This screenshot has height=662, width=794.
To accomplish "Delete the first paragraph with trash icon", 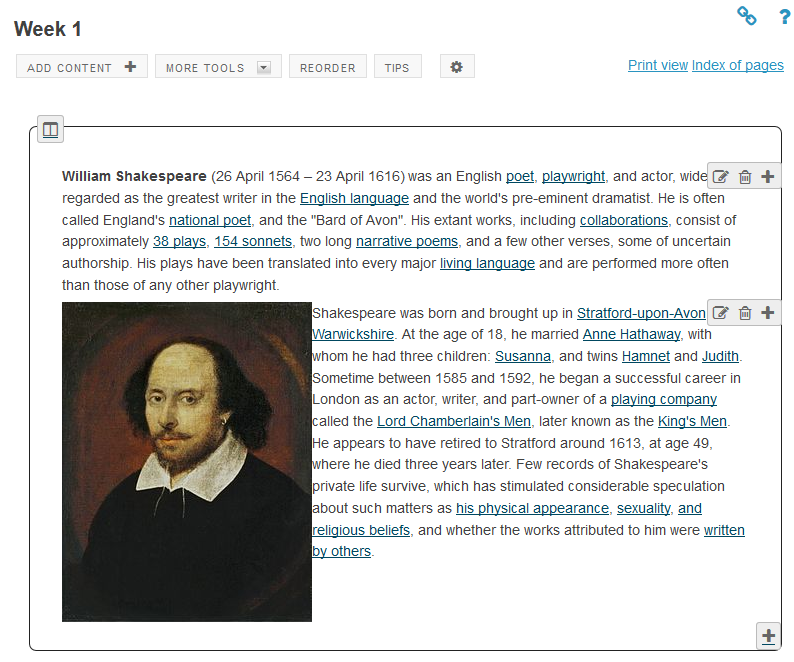I will (745, 177).
